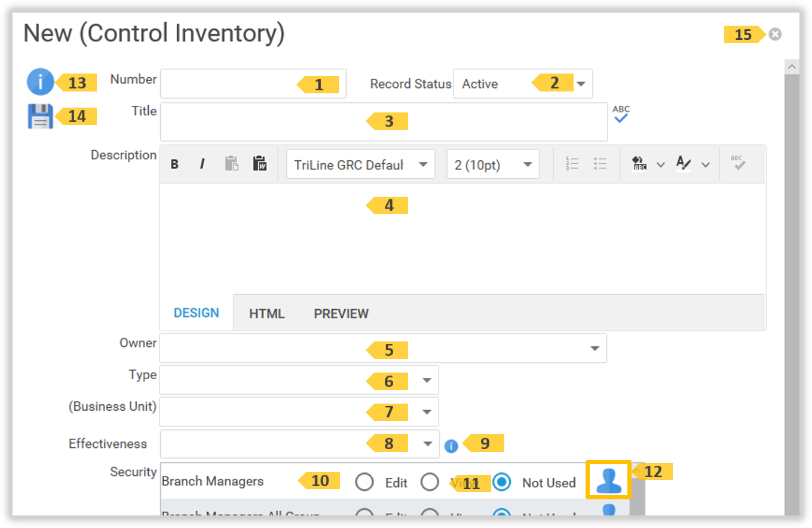The image size is (812, 528).
Task: Click the info icon beside Effectiveness
Action: pos(452,446)
